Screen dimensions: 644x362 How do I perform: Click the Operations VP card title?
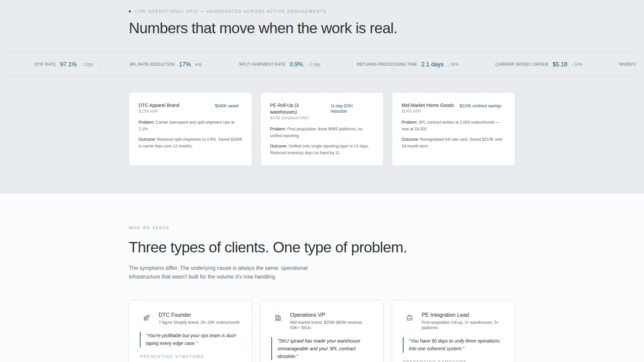coord(308,315)
